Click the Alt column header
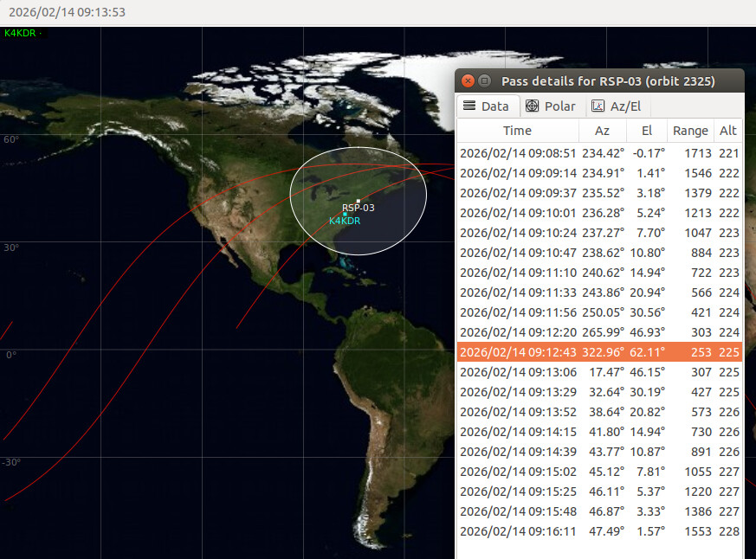This screenshot has height=559, width=756. (x=727, y=131)
